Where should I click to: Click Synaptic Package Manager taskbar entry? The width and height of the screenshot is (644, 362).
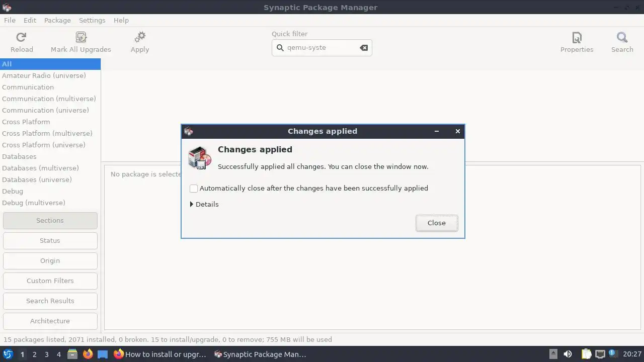click(x=261, y=354)
